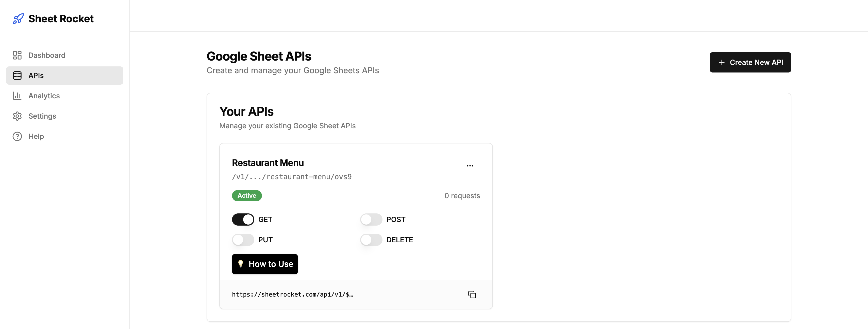Click the PUT method label
The width and height of the screenshot is (868, 329).
pos(265,240)
